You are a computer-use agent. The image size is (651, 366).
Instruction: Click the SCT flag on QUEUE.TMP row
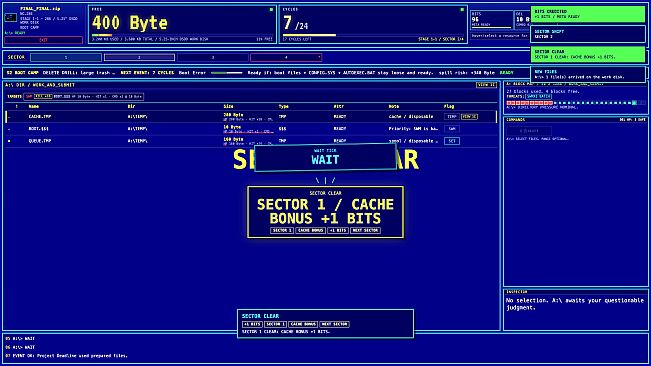coord(452,141)
